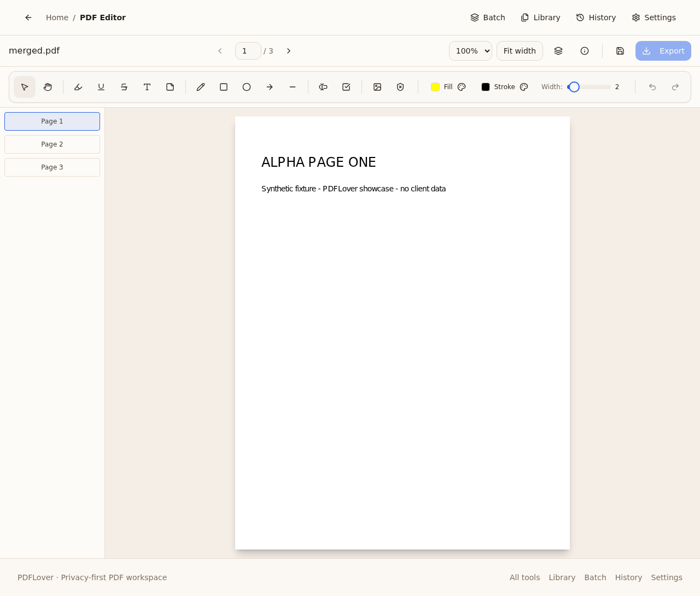Viewport: 700px width, 596px height.
Task: Go back using the left arrow
Action: 28,17
